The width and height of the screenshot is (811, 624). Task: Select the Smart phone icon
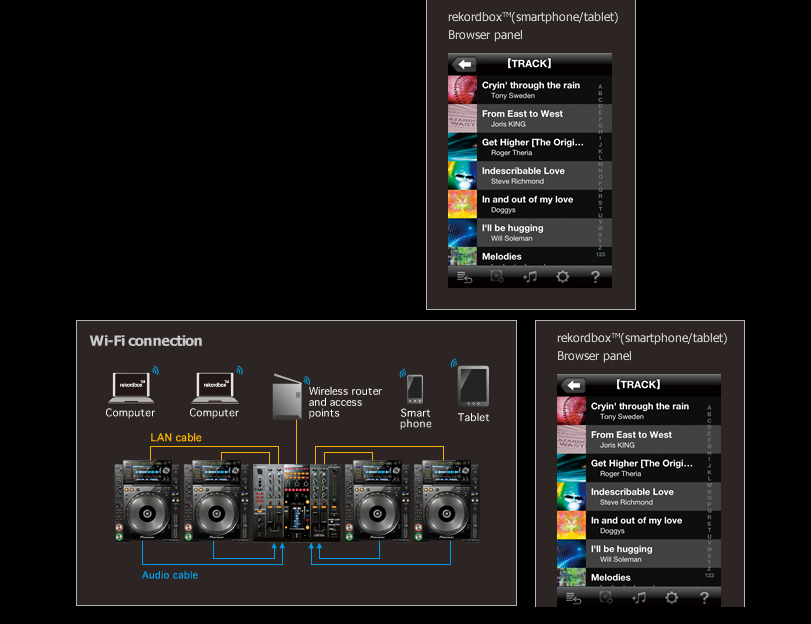pyautogui.click(x=415, y=389)
